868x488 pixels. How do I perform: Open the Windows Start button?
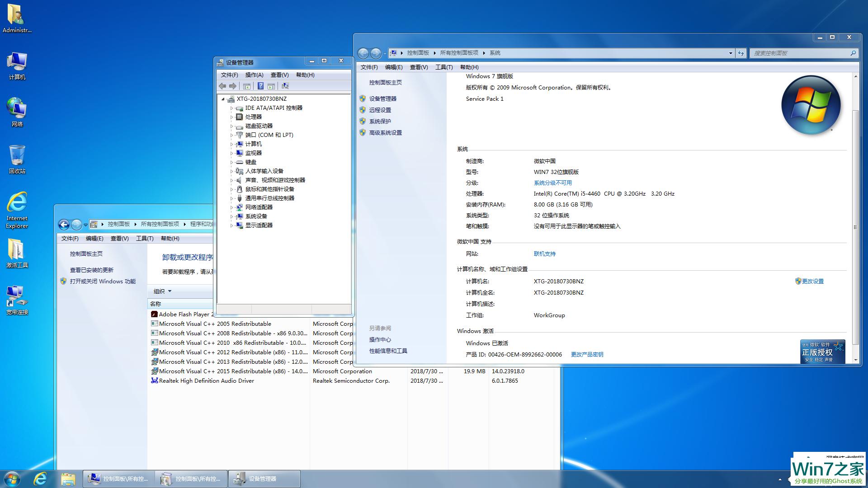(12, 479)
